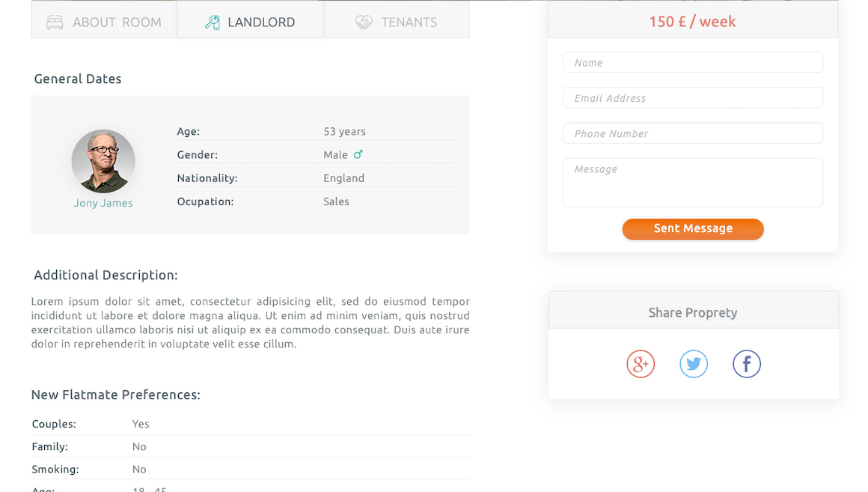Click inside the Message text area
Viewport: 868px width, 492px height.
click(x=693, y=183)
